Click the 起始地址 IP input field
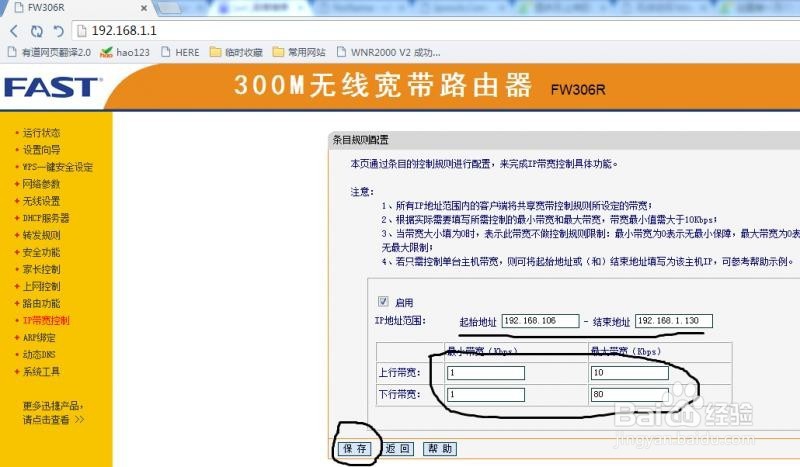Screen dimensions: 800x467 (x=541, y=321)
